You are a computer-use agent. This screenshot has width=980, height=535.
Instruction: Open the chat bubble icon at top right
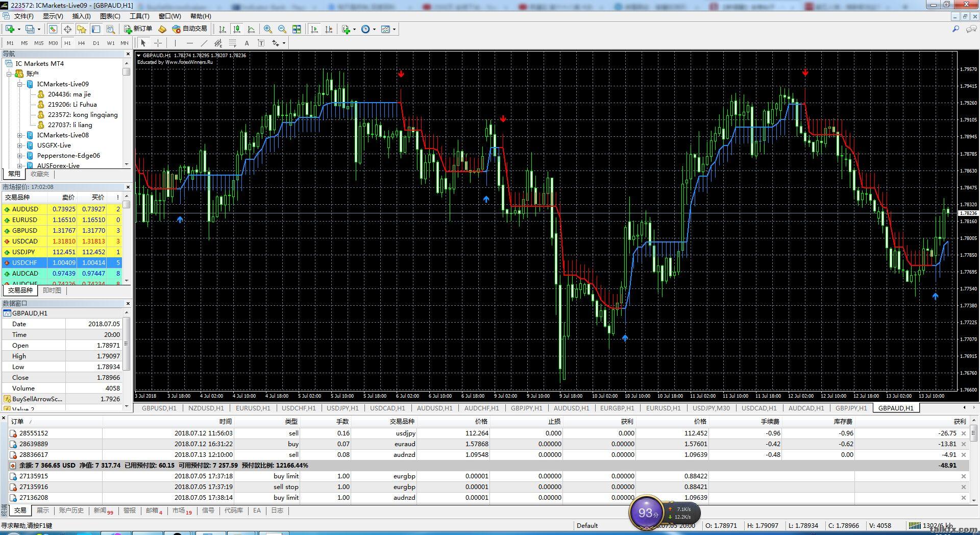[971, 29]
